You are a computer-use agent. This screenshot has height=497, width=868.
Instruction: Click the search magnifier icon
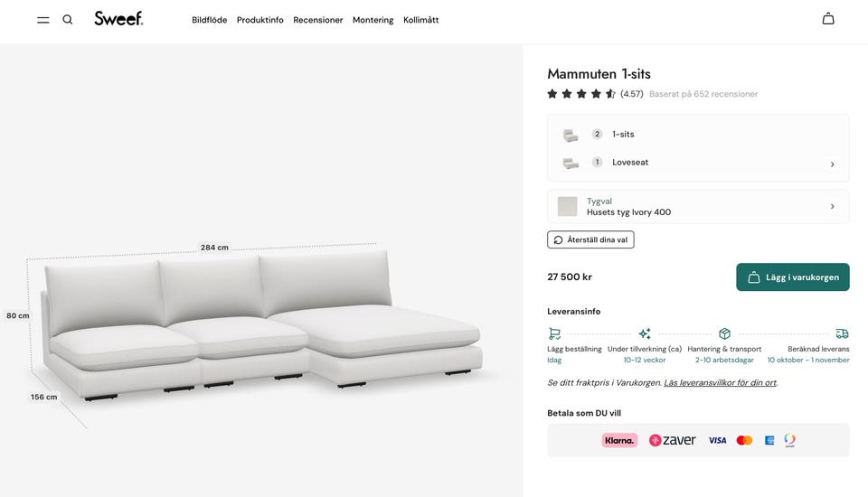pyautogui.click(x=68, y=19)
